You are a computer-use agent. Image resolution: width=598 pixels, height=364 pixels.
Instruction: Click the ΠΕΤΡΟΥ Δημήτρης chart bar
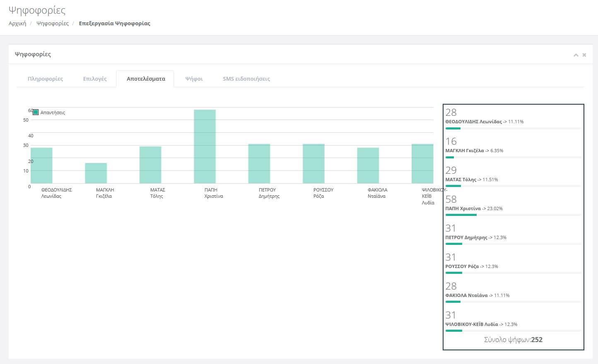point(259,163)
